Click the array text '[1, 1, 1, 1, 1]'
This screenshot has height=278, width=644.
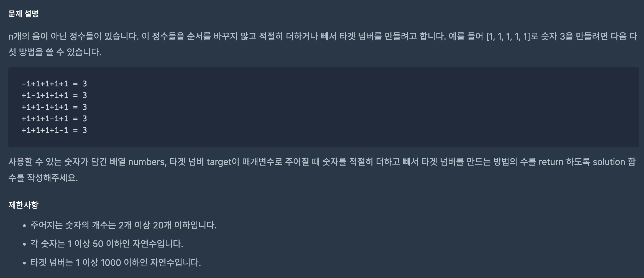(508, 36)
